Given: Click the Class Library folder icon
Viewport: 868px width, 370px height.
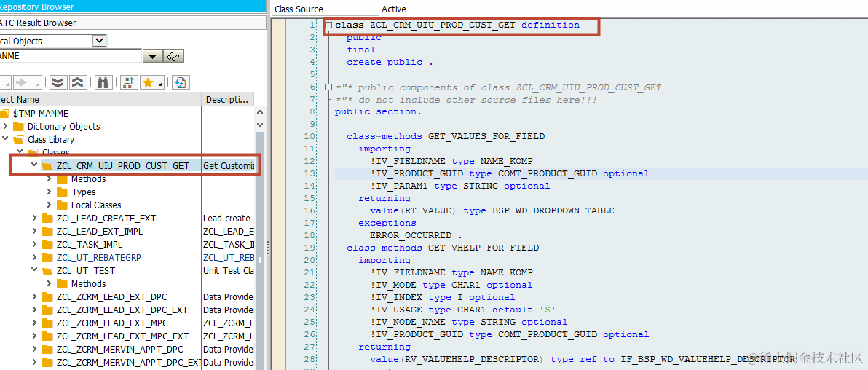Looking at the screenshot, I should (x=19, y=140).
